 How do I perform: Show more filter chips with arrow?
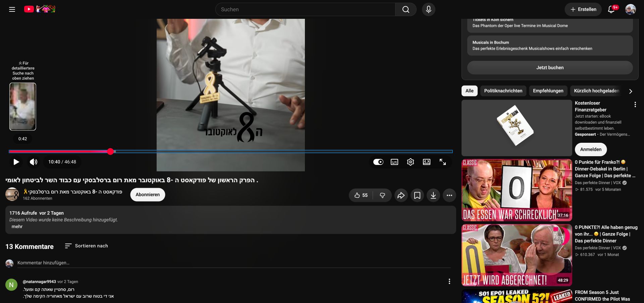point(631,91)
